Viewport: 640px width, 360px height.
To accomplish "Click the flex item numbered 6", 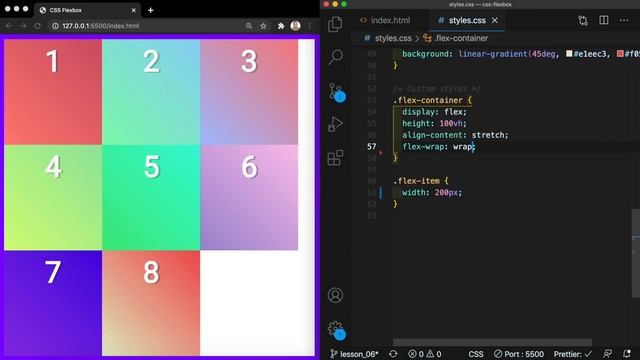I will click(x=249, y=197).
